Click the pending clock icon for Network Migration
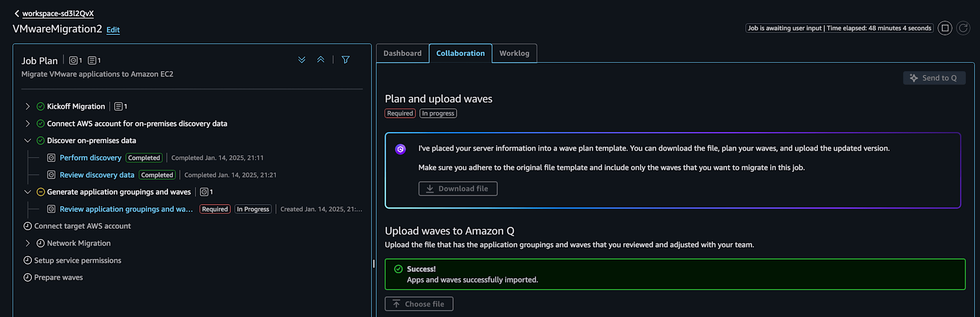The width and height of the screenshot is (980, 317). click(x=41, y=243)
